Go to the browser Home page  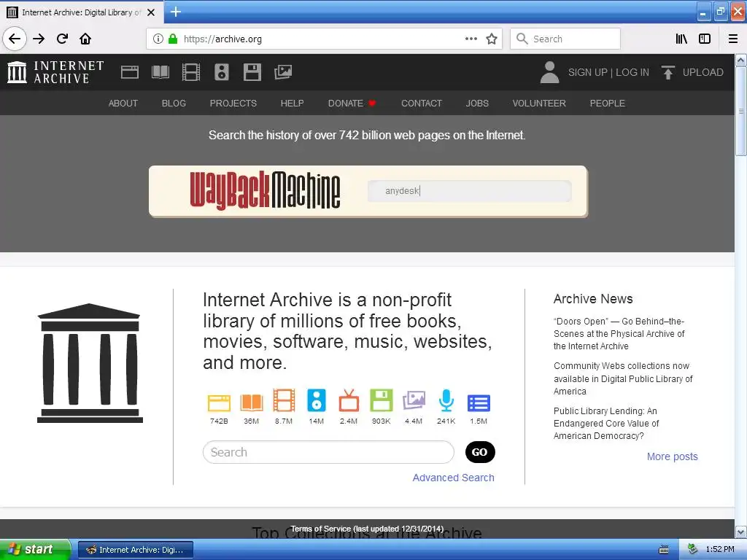tap(85, 39)
